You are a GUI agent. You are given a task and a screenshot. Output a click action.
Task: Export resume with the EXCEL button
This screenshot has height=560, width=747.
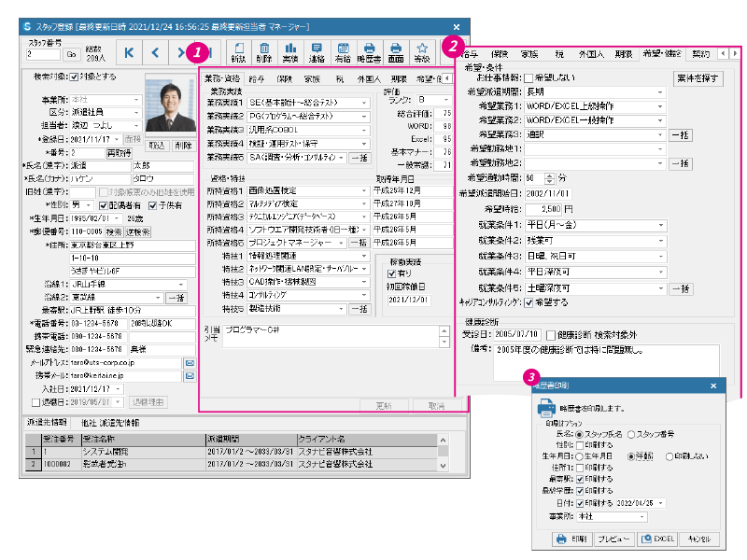[657, 539]
